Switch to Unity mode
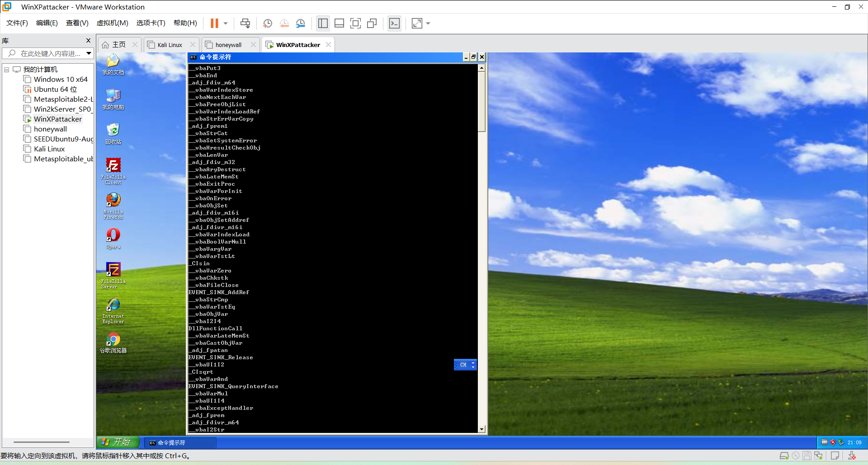The width and height of the screenshot is (868, 465). tap(372, 23)
